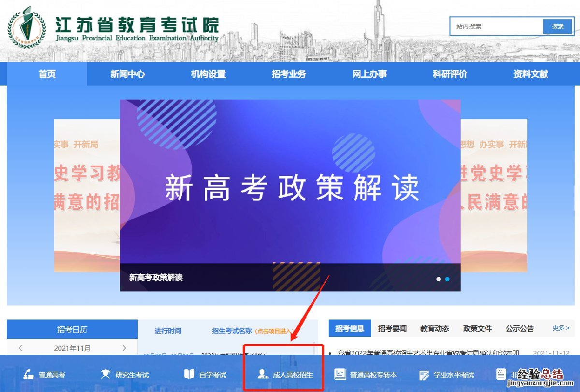Click the 招考日历 panel header

pos(72,329)
